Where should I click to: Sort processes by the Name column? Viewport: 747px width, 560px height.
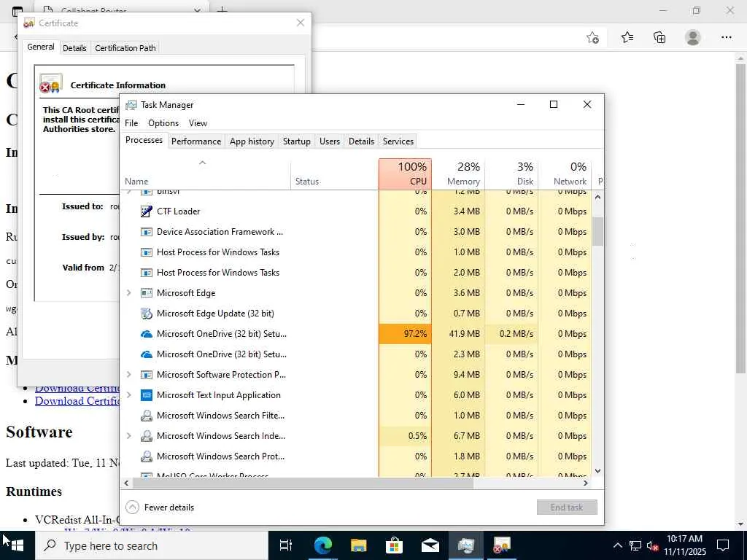tap(205, 174)
